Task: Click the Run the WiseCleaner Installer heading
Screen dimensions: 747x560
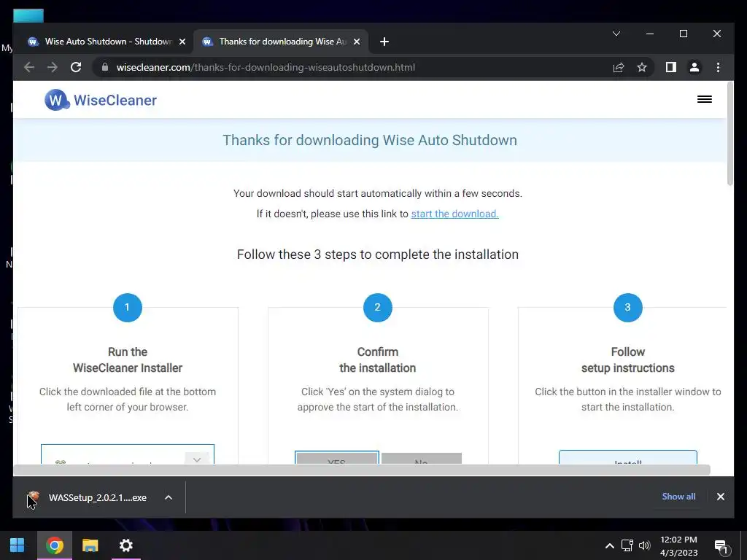Action: pos(128,359)
